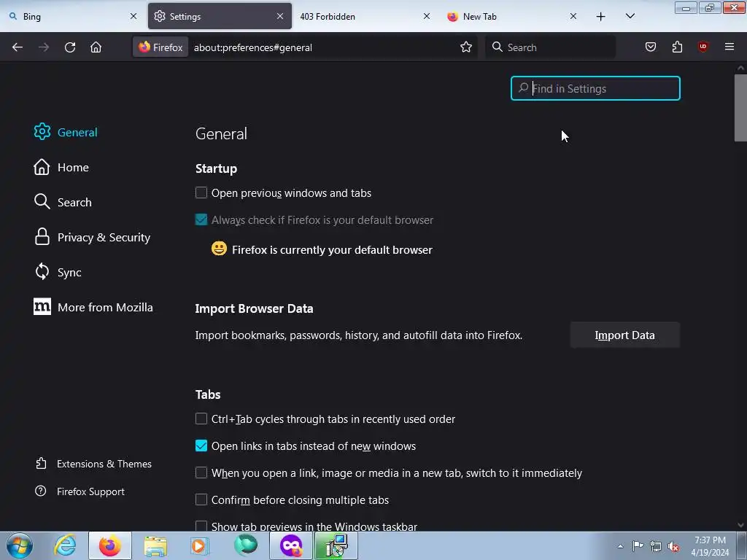Open the Firefox application menu
The height and width of the screenshot is (560, 747).
(729, 47)
